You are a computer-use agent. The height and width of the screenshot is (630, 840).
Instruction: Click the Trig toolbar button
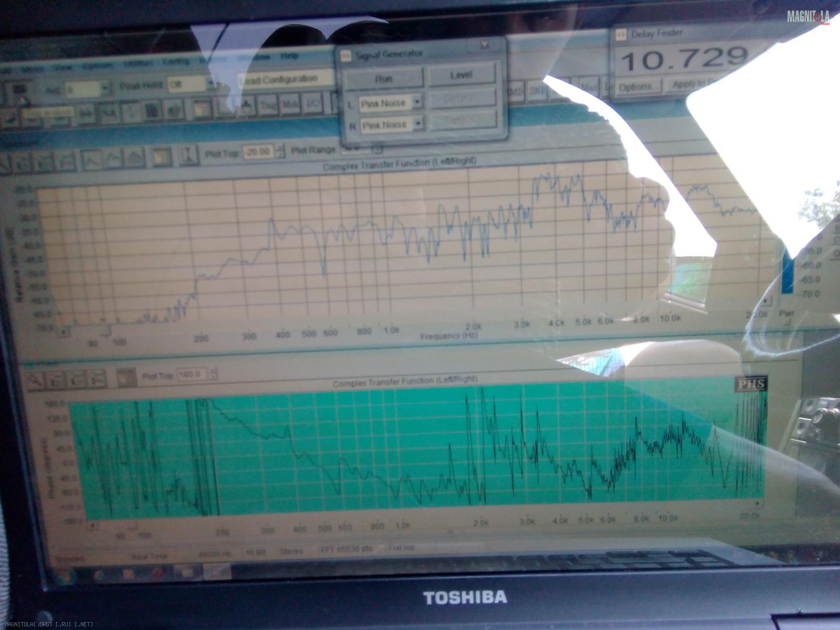268,104
